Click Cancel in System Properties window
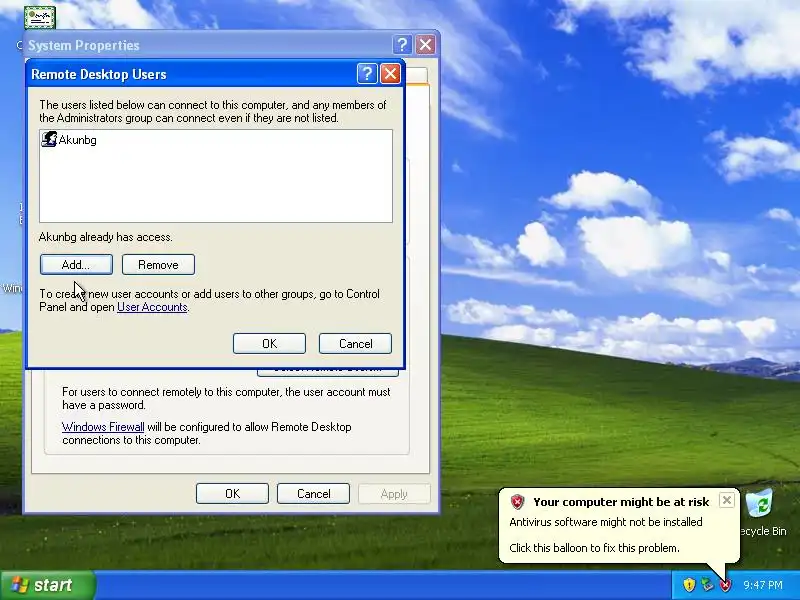800x600 pixels. coord(313,494)
